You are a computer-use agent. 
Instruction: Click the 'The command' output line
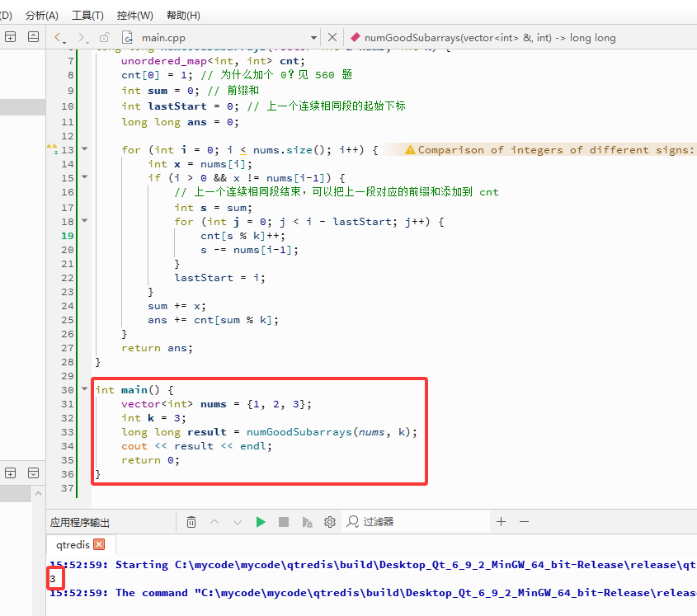point(373,593)
